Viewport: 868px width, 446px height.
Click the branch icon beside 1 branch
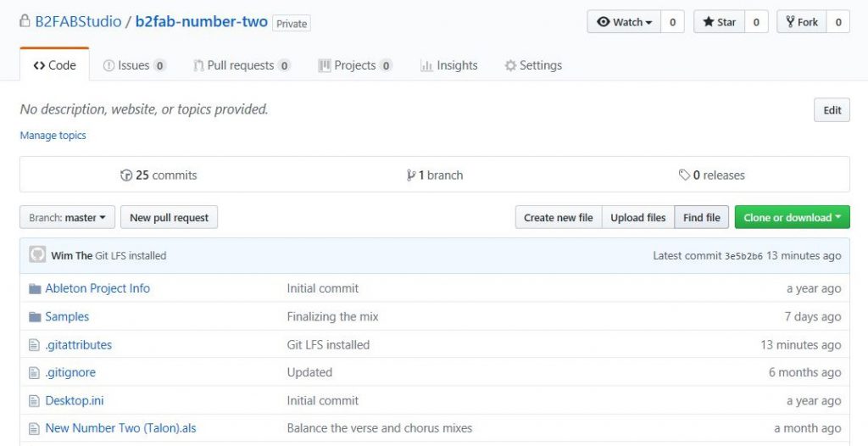[411, 175]
